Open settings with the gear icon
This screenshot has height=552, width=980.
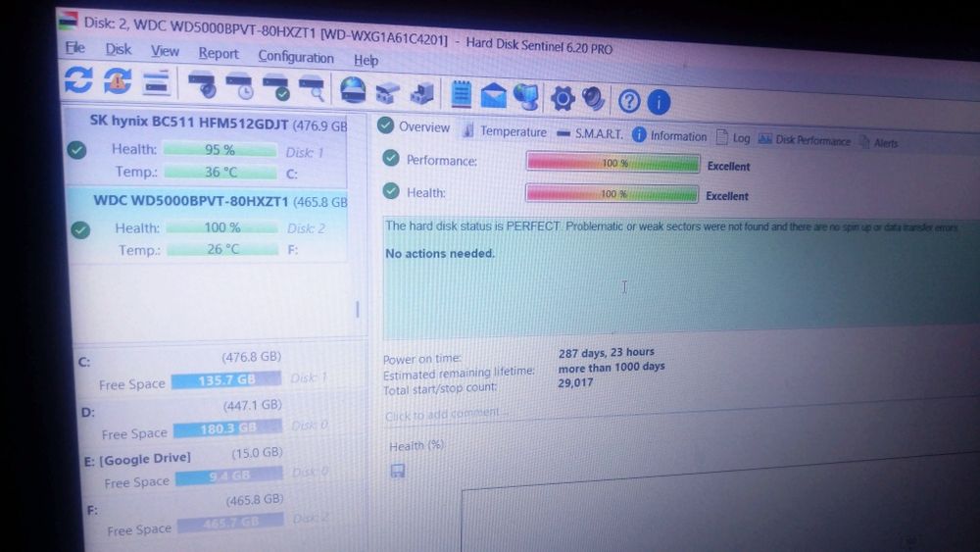[562, 98]
